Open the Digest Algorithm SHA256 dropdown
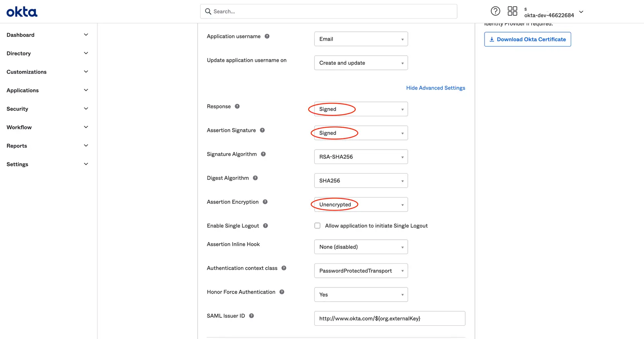This screenshot has width=644, height=339. pyautogui.click(x=361, y=181)
